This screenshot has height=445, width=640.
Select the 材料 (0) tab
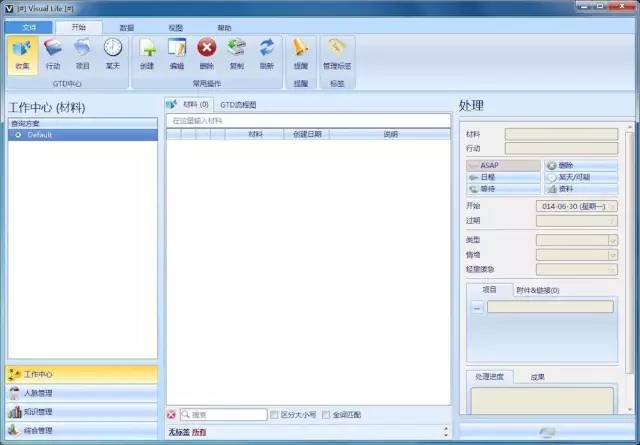189,105
